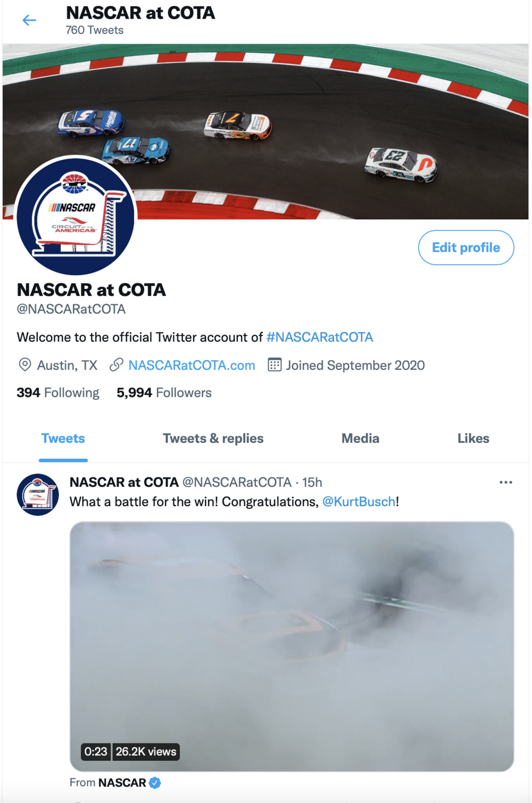Switch to the Tweets & replies tab
The image size is (532, 803).
213,438
